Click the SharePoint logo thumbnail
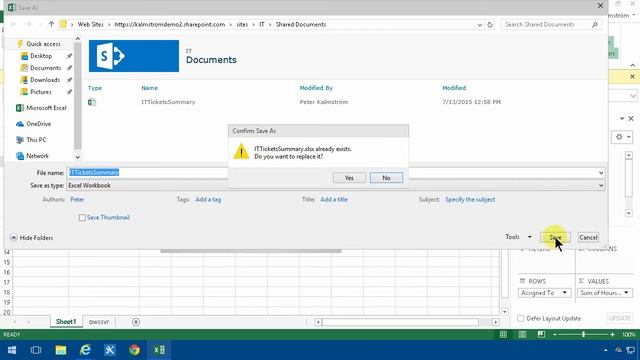 coord(134,56)
